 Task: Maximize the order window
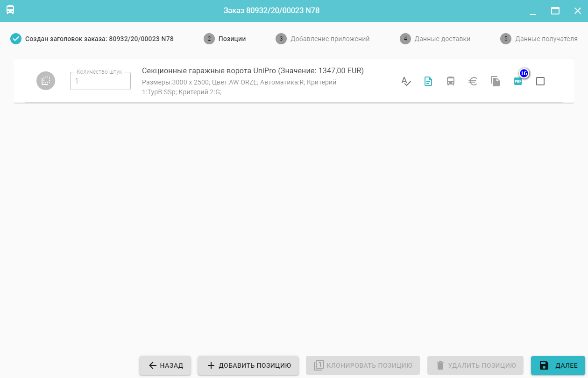pyautogui.click(x=555, y=11)
